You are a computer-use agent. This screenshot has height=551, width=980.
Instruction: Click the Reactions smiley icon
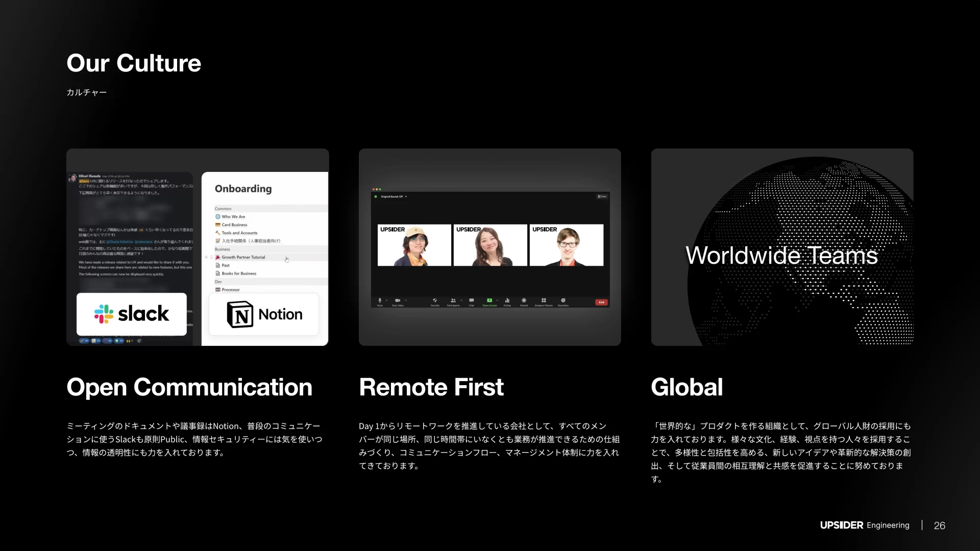pyautogui.click(x=563, y=300)
